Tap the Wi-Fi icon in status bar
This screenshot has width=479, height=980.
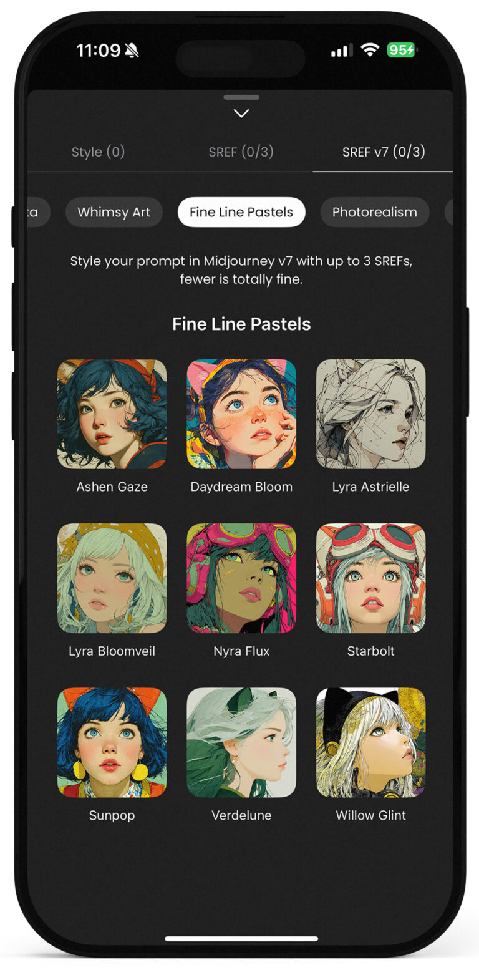[370, 50]
